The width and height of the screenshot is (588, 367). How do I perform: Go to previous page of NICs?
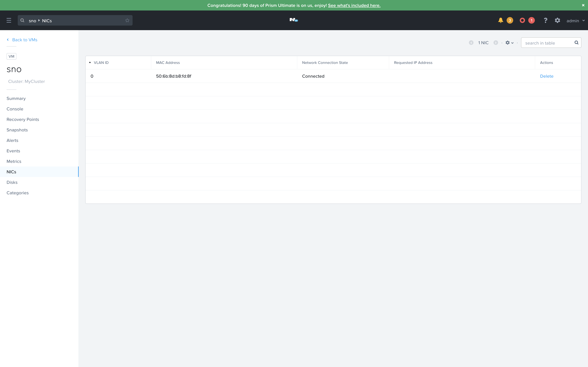(471, 43)
